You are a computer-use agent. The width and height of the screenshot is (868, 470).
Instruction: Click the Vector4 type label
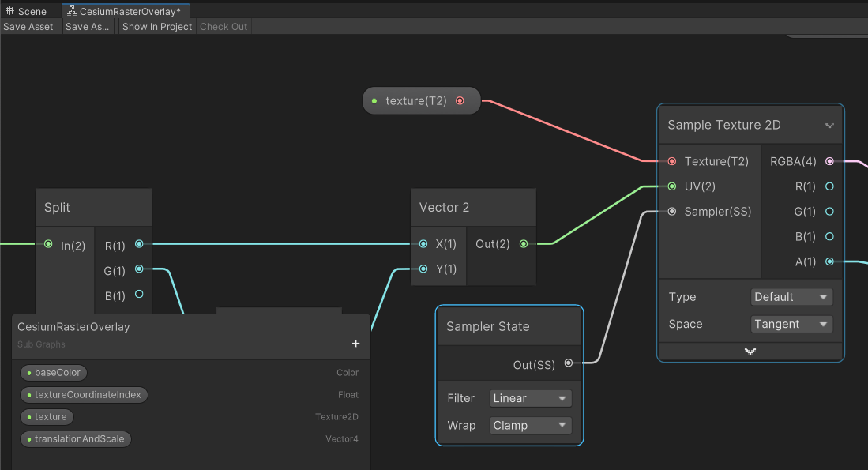click(341, 439)
